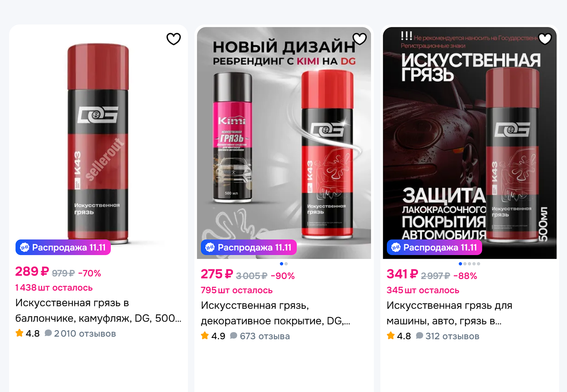The height and width of the screenshot is (392, 567).
Task: Click the Распродажа 11.11 badge on third card
Action: 434,247
